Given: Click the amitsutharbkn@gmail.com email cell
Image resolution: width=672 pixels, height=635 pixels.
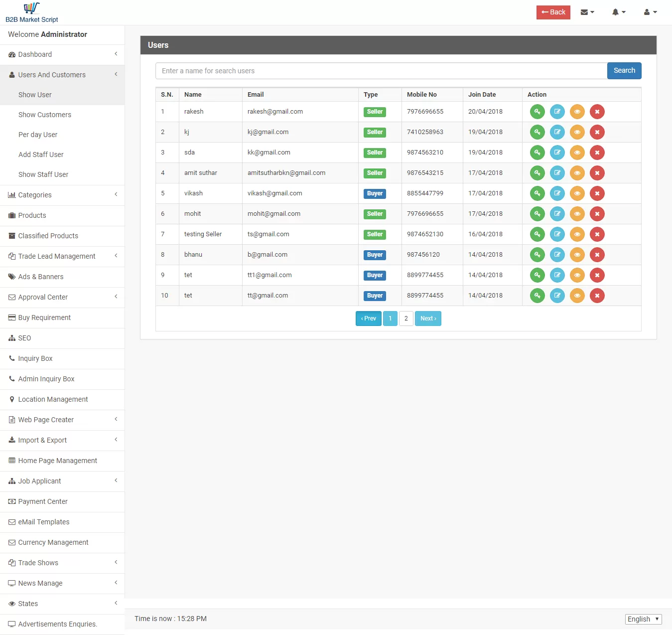Looking at the screenshot, I should [x=300, y=173].
